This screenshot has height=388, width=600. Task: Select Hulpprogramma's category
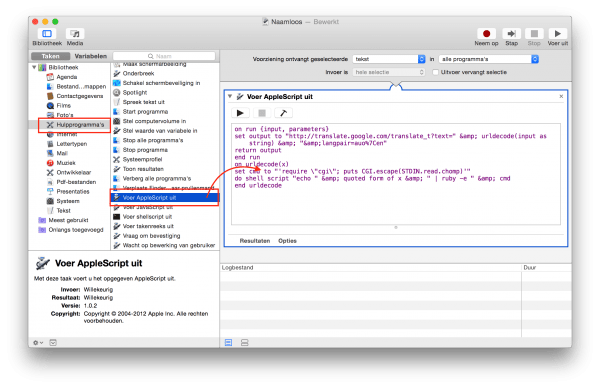coord(76,125)
